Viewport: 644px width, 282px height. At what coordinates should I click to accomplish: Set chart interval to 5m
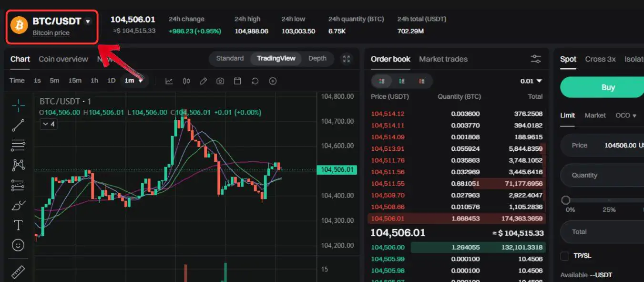tap(54, 81)
